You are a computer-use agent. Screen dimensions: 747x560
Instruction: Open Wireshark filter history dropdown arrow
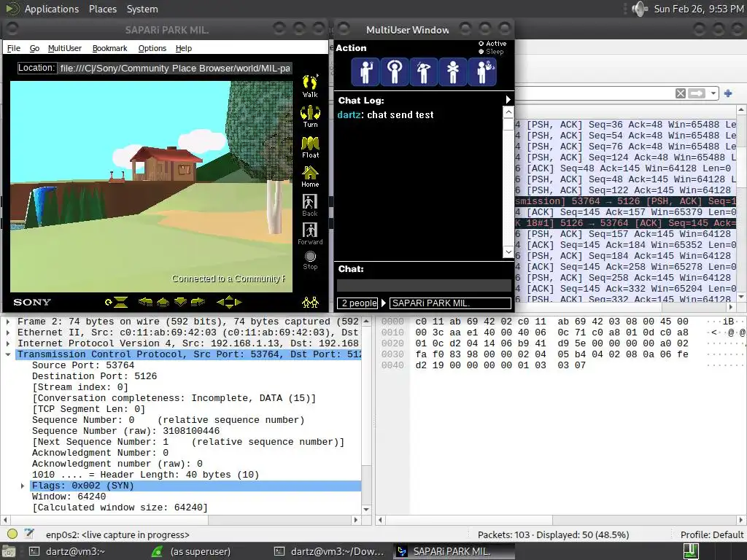coord(713,93)
